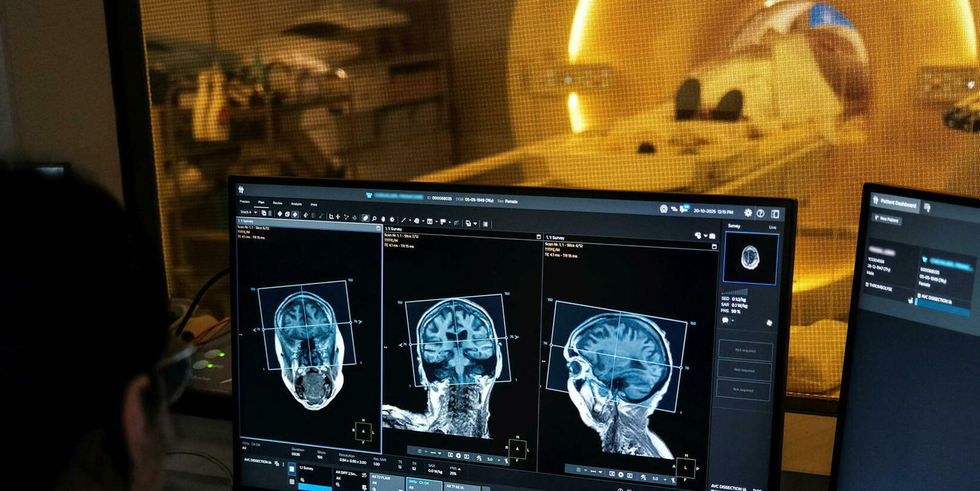
Task: Expand the line measurement tool dropdown arrow
Action: coord(410,220)
